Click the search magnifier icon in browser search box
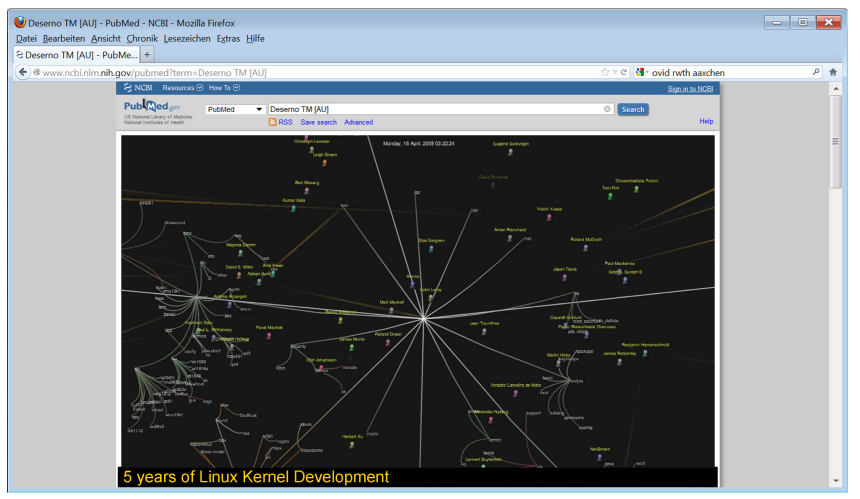860x499 pixels. [816, 72]
